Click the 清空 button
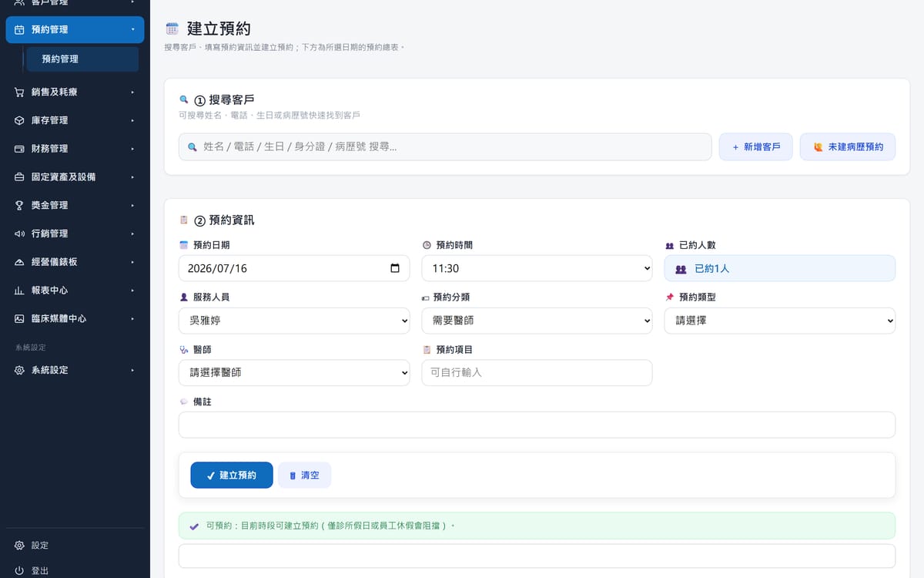The width and height of the screenshot is (924, 578). pos(304,476)
